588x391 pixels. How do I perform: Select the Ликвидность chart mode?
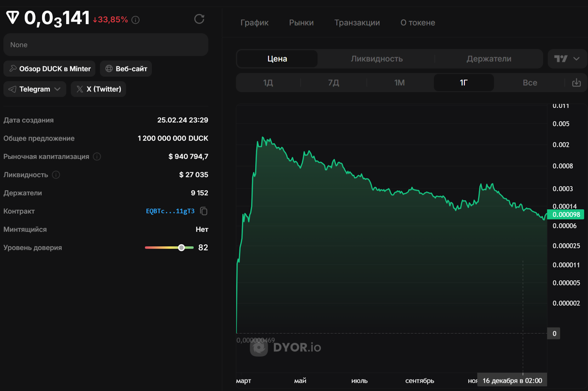377,59
